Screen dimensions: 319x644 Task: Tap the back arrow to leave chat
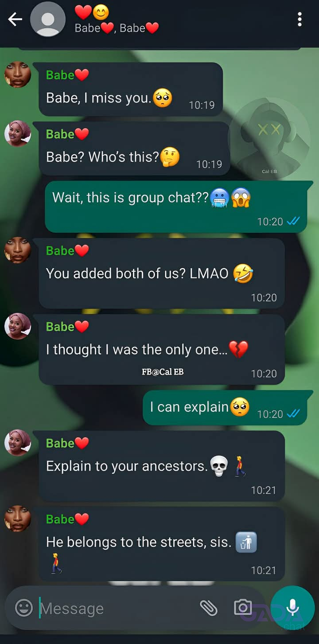pyautogui.click(x=15, y=19)
